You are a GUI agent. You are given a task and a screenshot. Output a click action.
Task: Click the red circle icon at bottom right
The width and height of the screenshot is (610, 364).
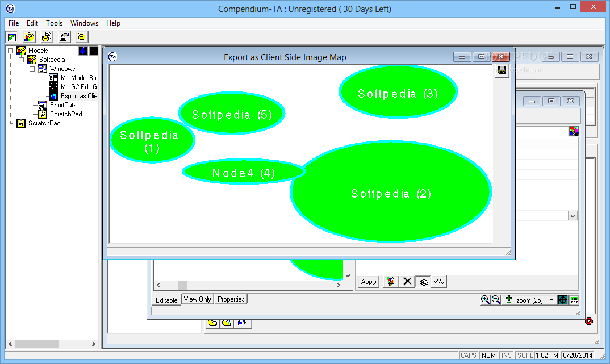pos(589,321)
